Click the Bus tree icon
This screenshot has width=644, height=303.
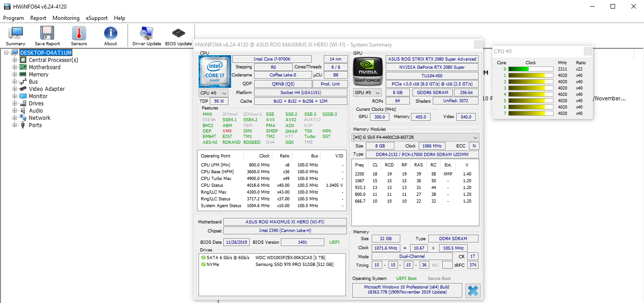coord(23,81)
